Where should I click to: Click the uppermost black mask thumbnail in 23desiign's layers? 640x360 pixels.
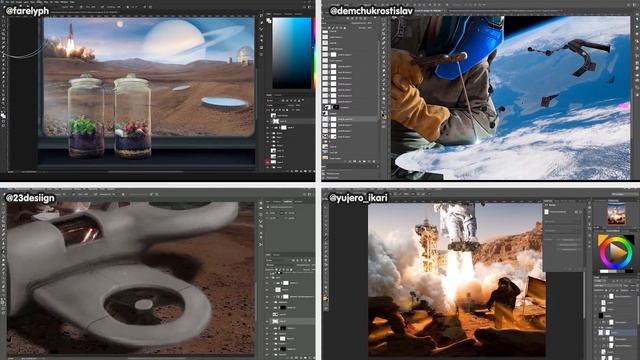pyautogui.click(x=283, y=307)
